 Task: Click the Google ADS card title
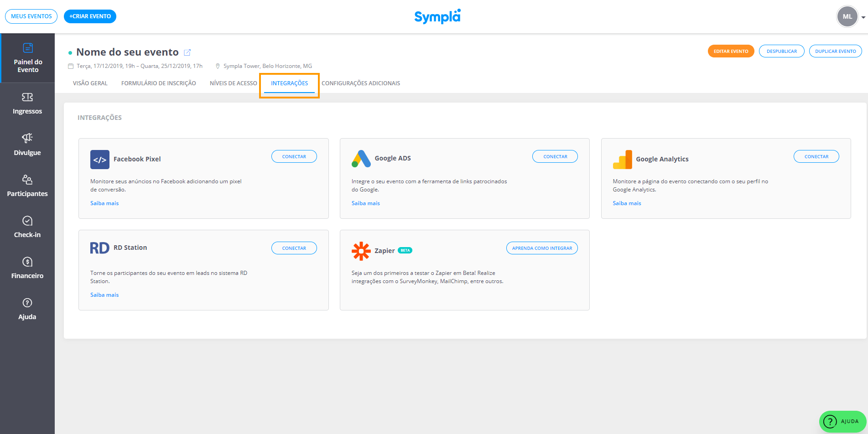tap(393, 158)
